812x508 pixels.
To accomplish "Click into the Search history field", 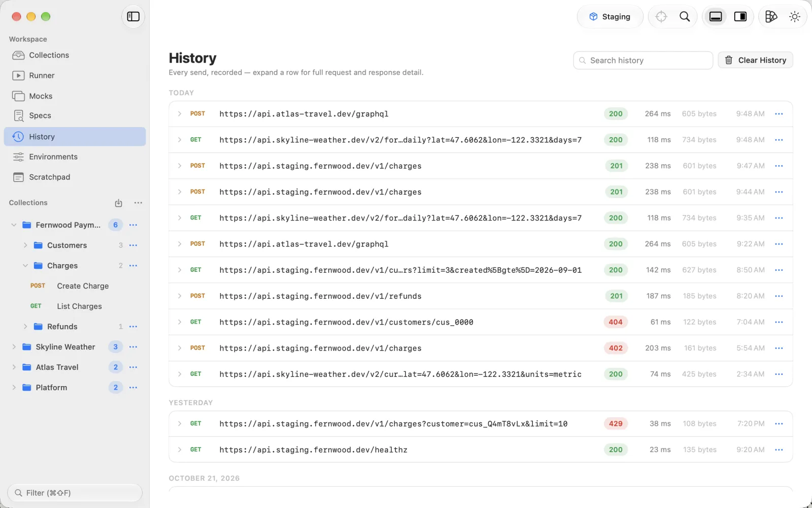I will pos(643,60).
